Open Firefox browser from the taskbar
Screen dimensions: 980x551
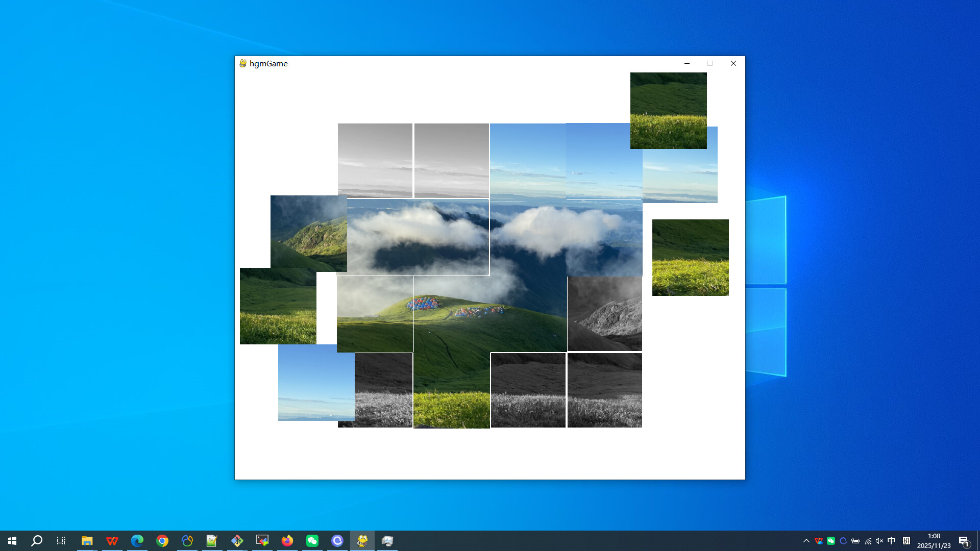point(287,540)
